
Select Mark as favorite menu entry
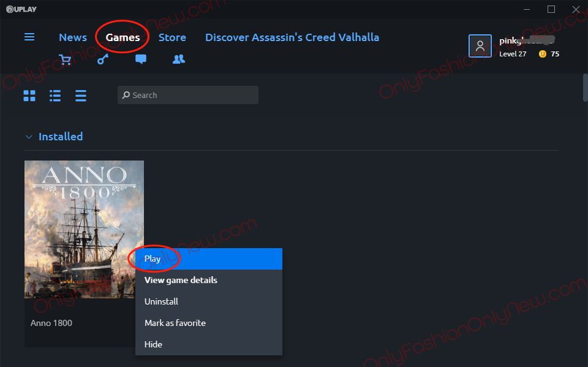(x=209, y=323)
